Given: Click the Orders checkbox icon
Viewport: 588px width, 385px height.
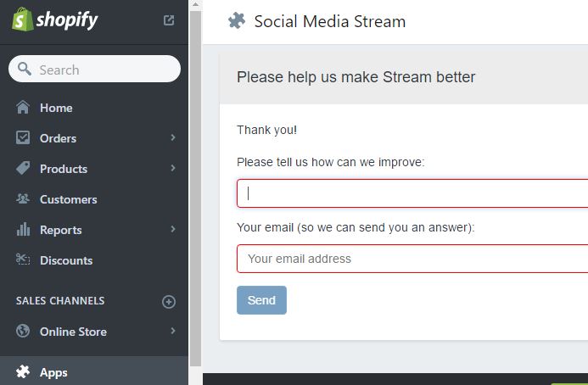Looking at the screenshot, I should coord(23,137).
